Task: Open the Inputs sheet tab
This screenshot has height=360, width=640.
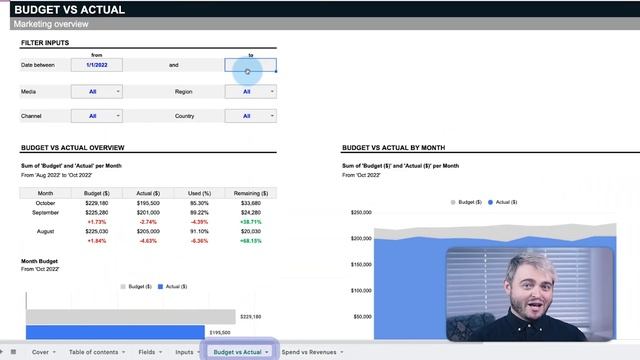Action: (x=184, y=352)
